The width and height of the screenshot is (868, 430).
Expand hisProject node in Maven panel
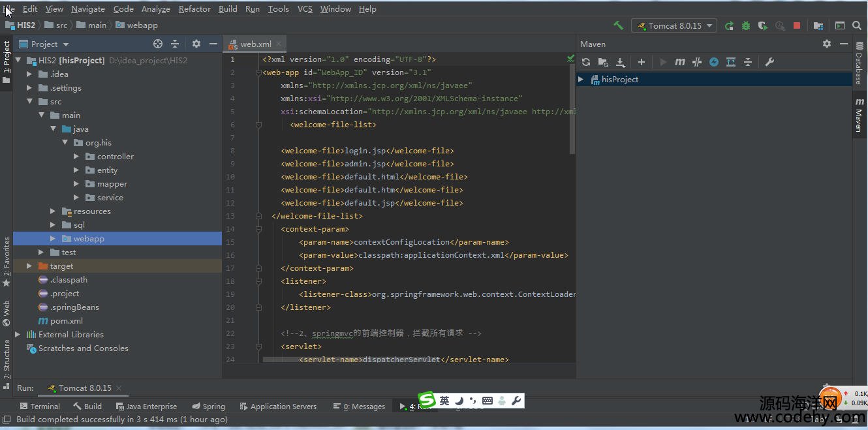pos(581,79)
